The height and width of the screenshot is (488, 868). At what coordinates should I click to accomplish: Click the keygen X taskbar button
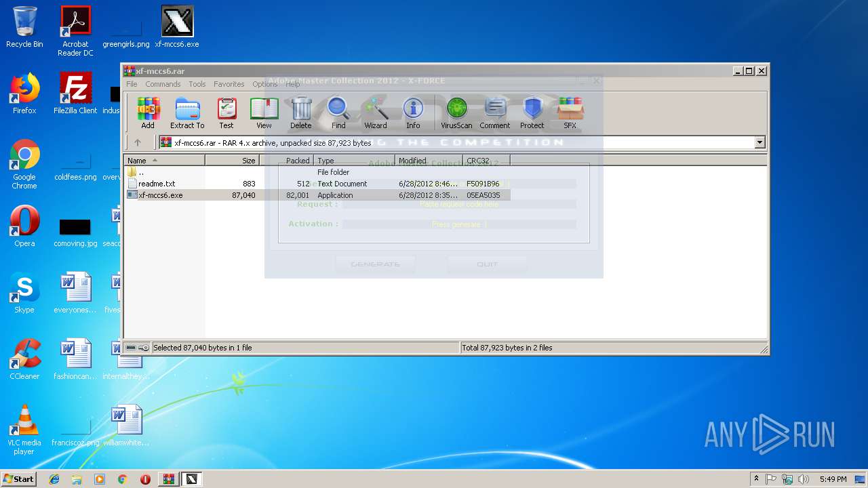point(192,479)
